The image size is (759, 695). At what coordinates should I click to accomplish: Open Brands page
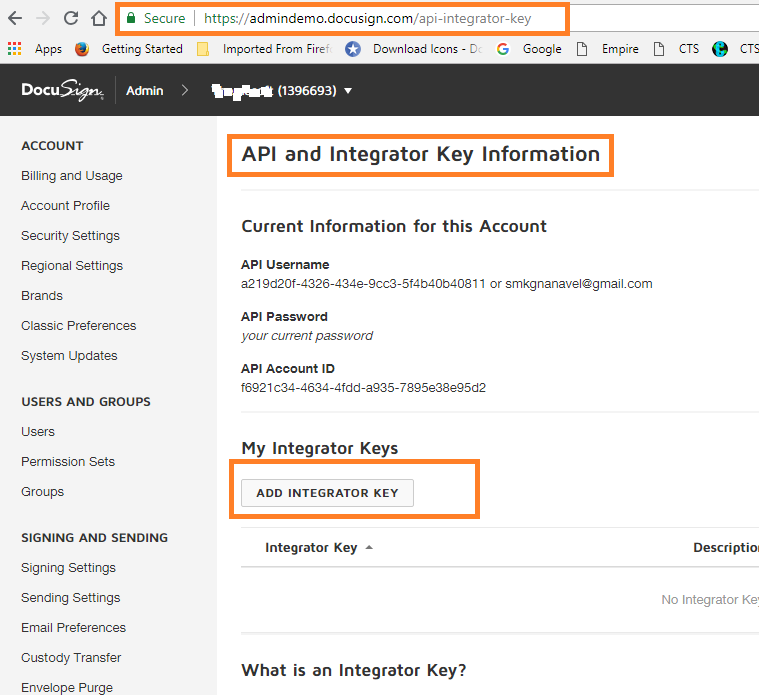(x=42, y=296)
